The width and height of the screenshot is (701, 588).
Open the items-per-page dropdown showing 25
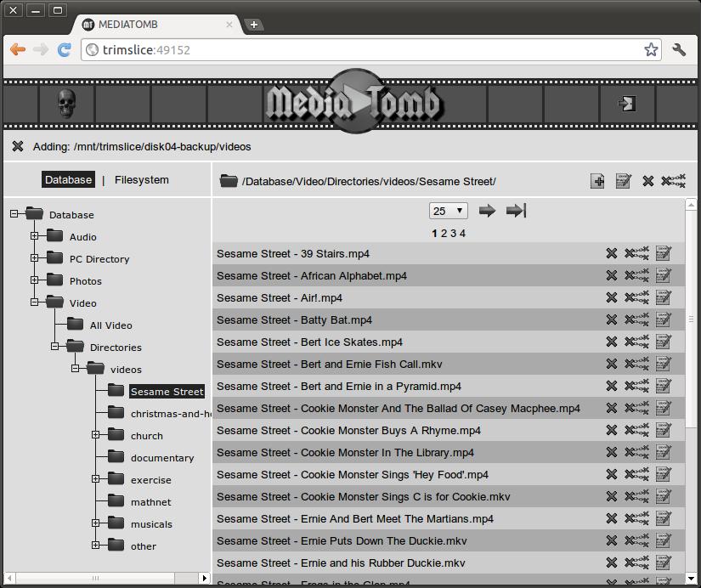tap(449, 211)
